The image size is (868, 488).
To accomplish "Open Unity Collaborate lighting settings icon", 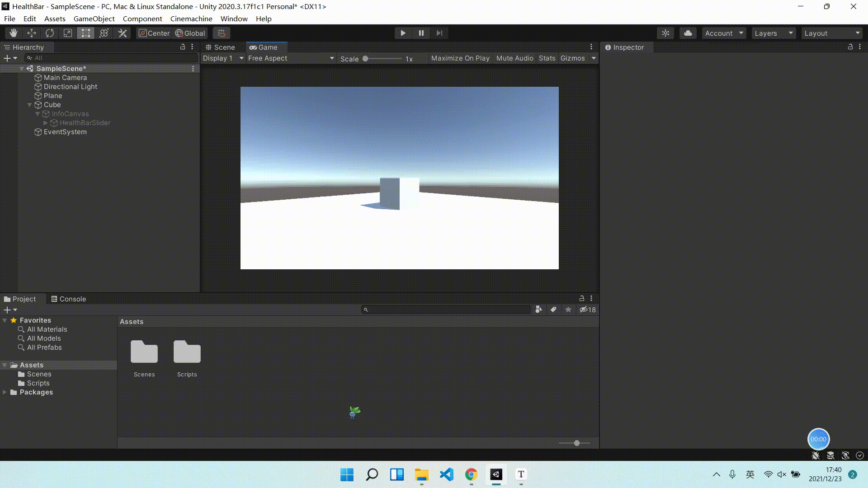I will tap(665, 33).
